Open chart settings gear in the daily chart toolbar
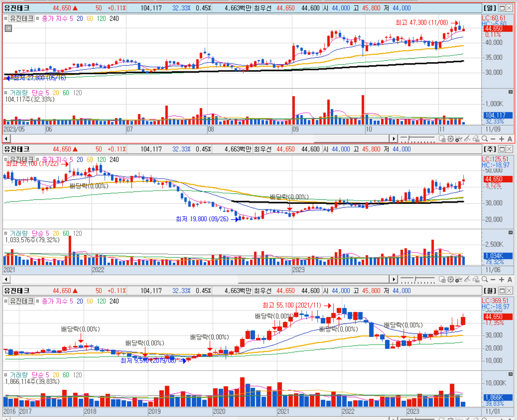The image size is (517, 420). coord(450,139)
